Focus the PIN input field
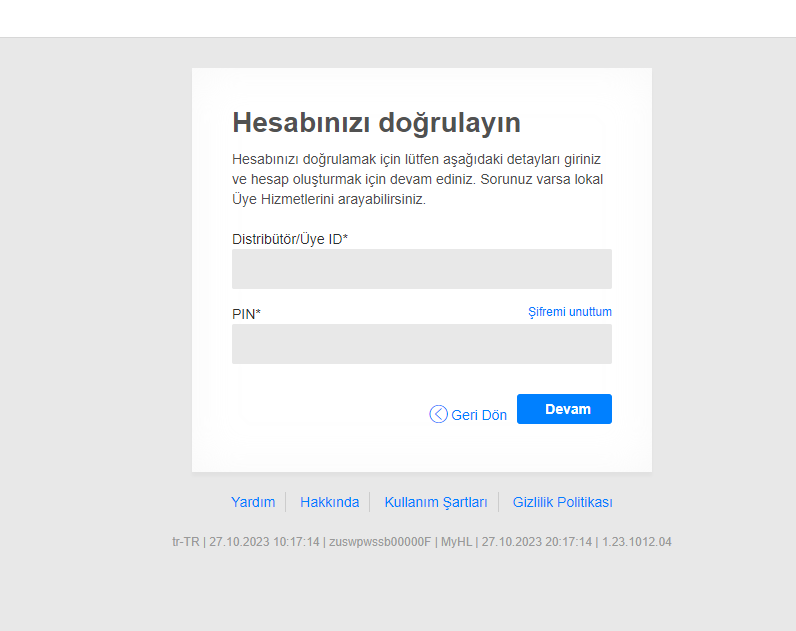Image resolution: width=796 pixels, height=631 pixels. 421,344
